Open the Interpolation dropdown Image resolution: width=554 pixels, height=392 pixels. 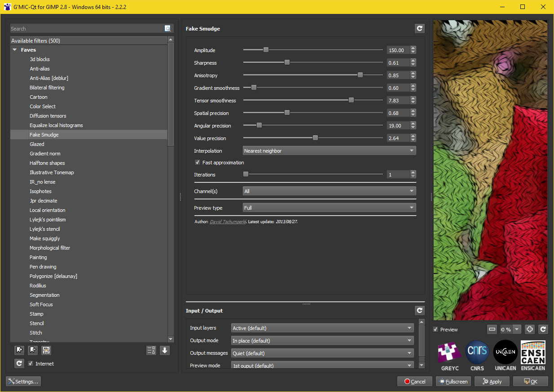329,151
